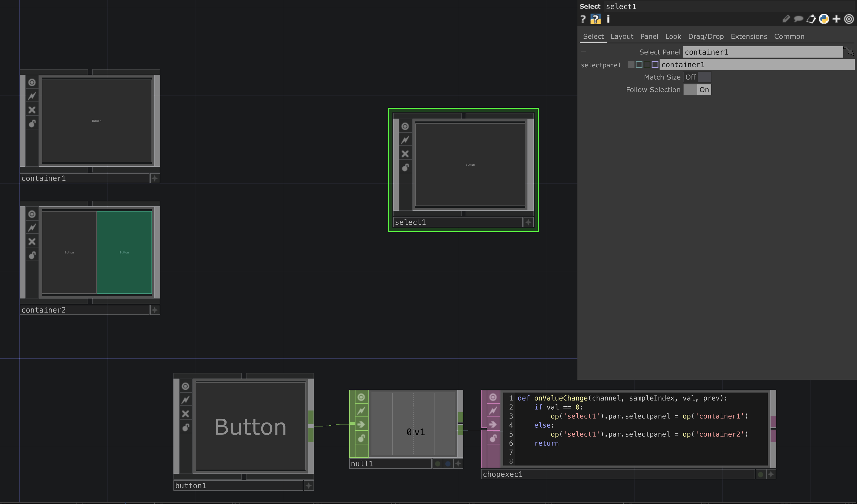Toggle bypass arrow flag on chopexec1
The image size is (857, 504).
pos(493,425)
